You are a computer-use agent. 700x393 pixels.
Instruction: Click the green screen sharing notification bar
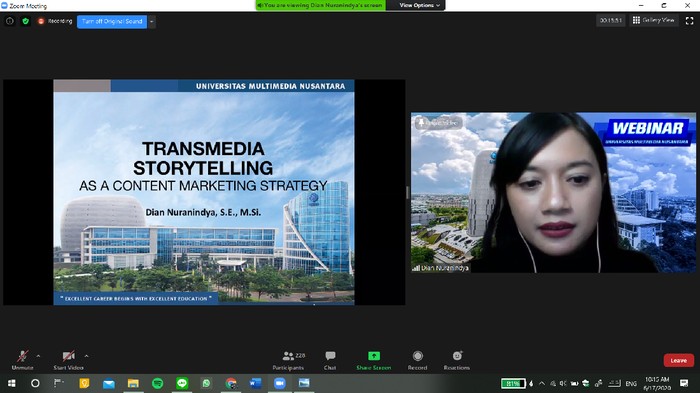[x=321, y=5]
